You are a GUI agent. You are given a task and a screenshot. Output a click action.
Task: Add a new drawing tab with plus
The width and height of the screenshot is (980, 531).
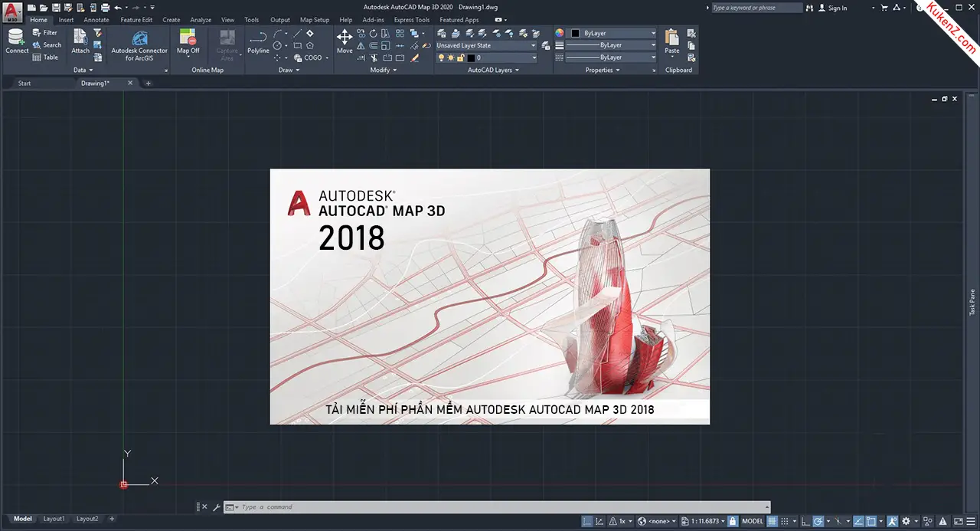[149, 83]
